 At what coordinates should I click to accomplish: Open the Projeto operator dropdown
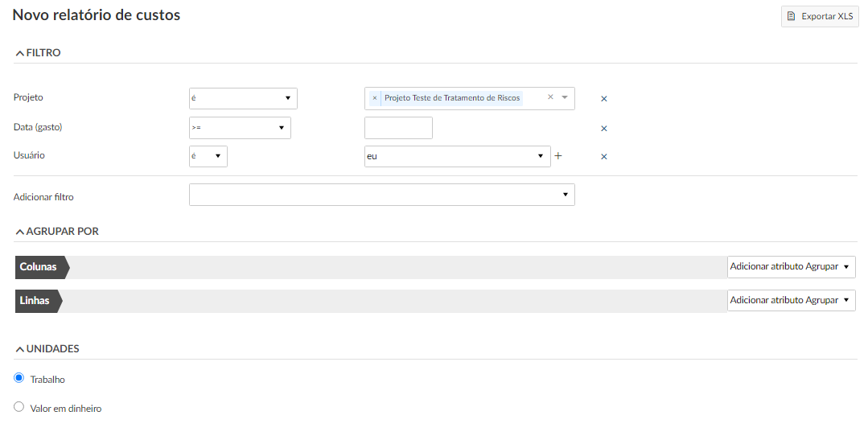click(x=243, y=98)
